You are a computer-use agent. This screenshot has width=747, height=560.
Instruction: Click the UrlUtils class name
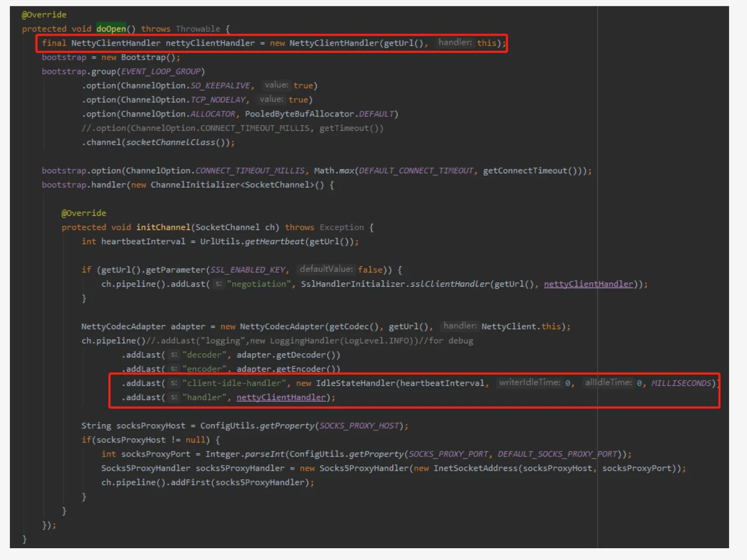(220, 242)
